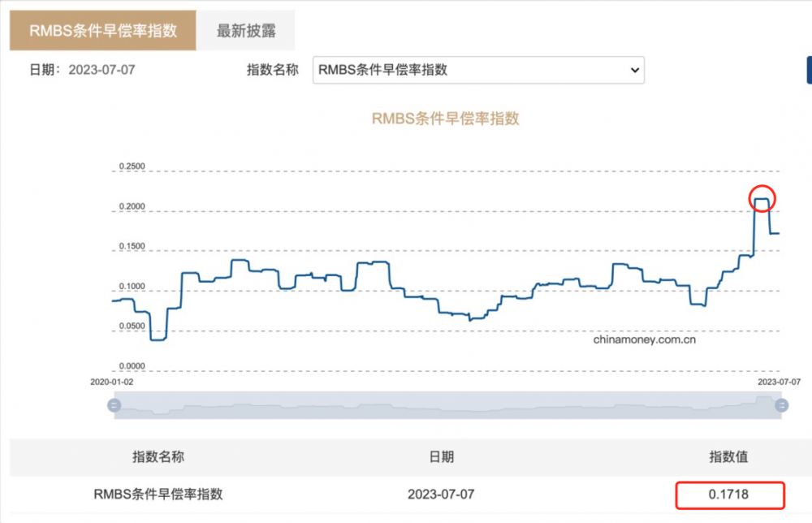
Task: Select the 日期 table column header
Action: pyautogui.click(x=441, y=456)
